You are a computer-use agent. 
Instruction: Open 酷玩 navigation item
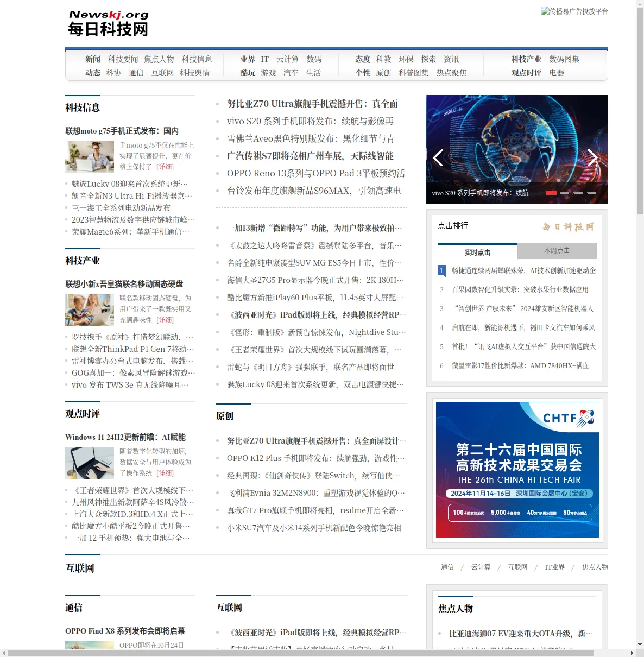tap(248, 73)
